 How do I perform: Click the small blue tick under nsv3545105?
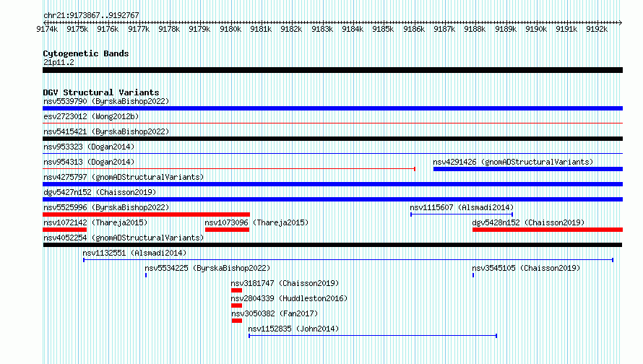click(473, 275)
